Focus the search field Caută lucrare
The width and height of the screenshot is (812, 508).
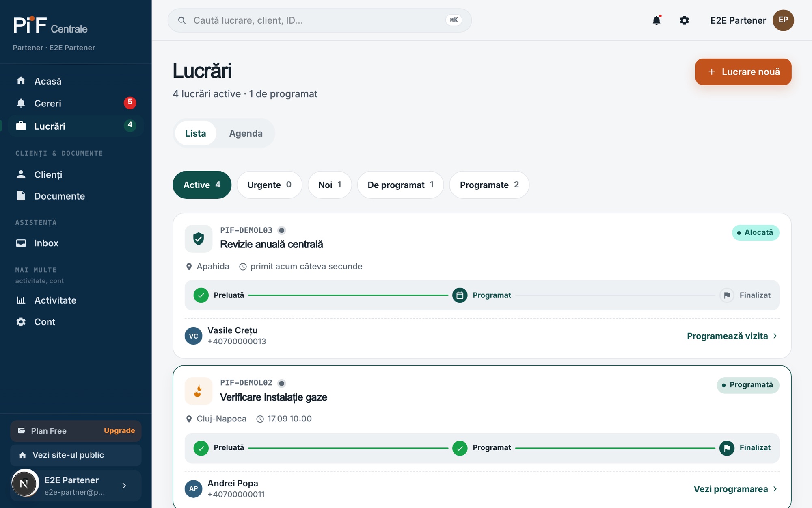[x=320, y=20]
